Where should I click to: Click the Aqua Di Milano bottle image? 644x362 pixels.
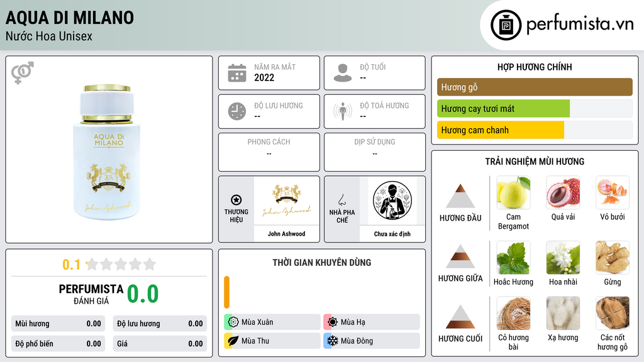pyautogui.click(x=107, y=152)
